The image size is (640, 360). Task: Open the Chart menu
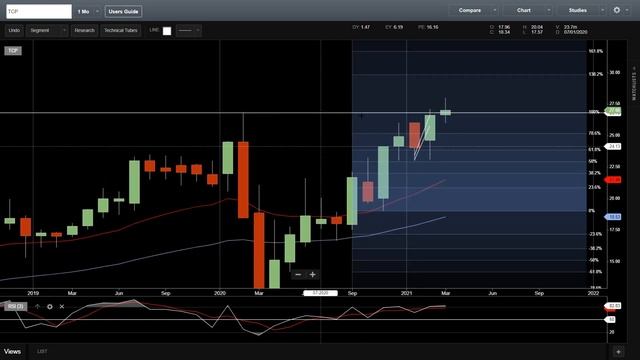524,10
